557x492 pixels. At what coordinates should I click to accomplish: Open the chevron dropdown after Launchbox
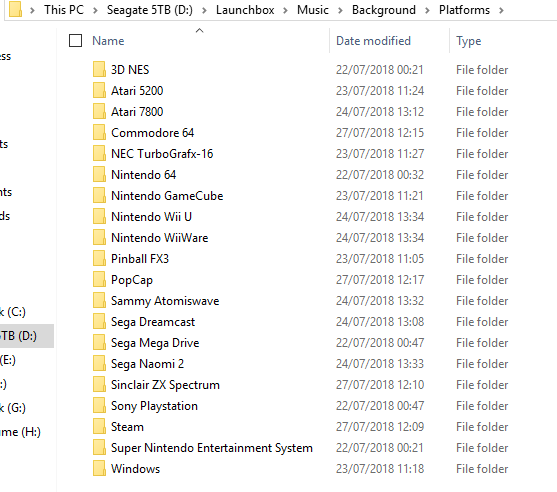point(285,10)
